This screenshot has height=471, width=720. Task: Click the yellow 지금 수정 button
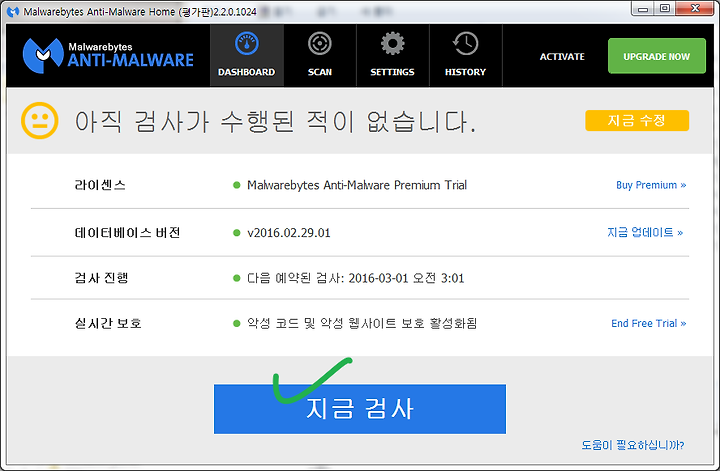pyautogui.click(x=637, y=120)
